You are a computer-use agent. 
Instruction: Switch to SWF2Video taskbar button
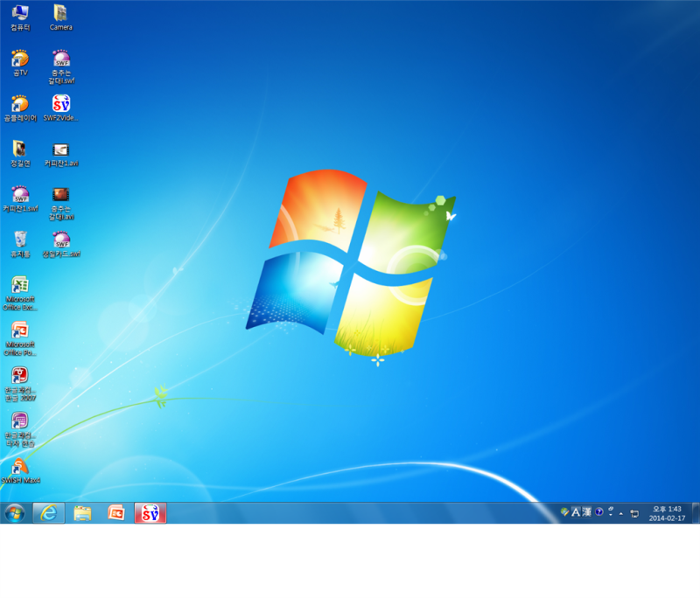[150, 513]
